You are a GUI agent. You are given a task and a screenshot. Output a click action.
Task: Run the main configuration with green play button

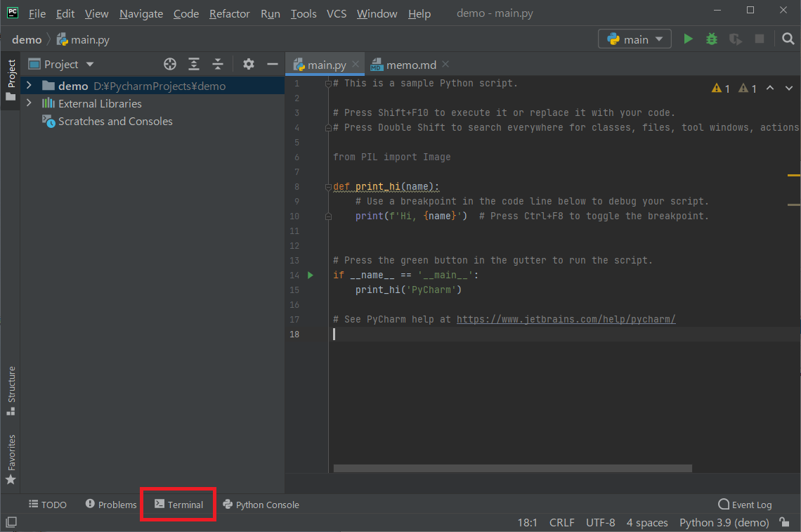(688, 39)
